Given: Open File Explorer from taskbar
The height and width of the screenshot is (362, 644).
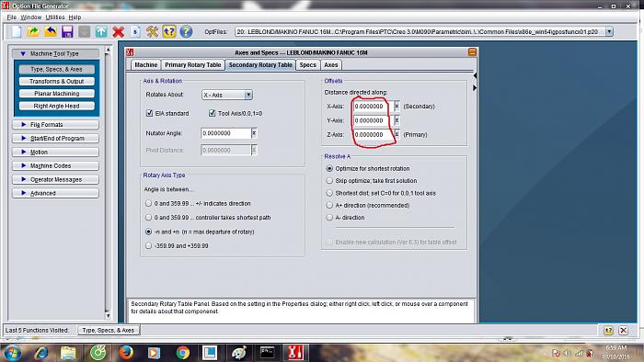Looking at the screenshot, I should point(69,353).
